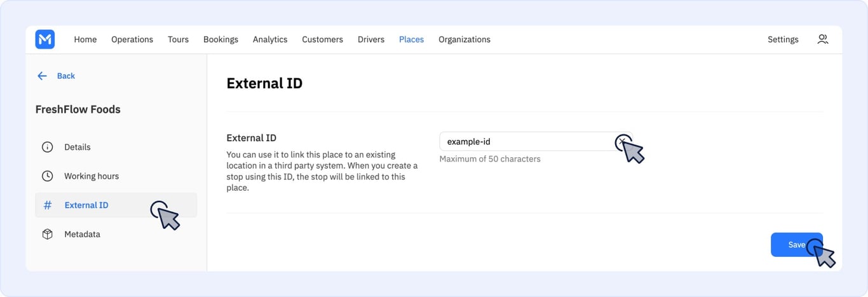Image resolution: width=868 pixels, height=297 pixels.
Task: Click the External ID hash icon
Action: tap(47, 205)
